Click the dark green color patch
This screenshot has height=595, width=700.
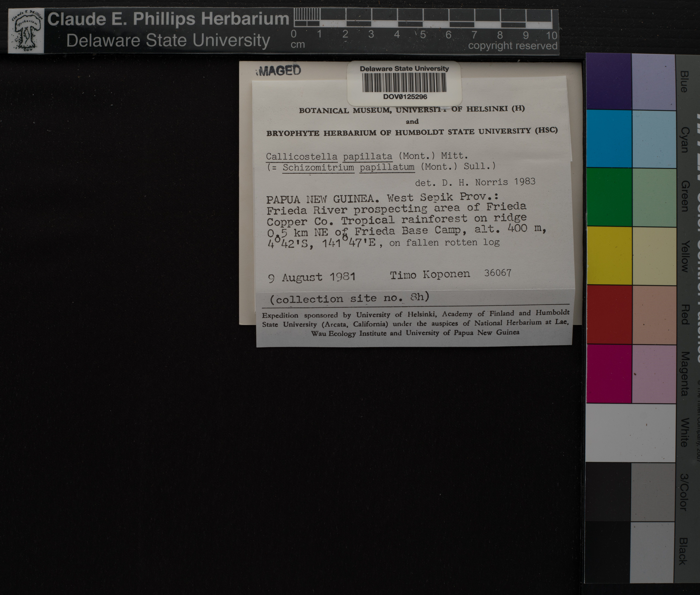tap(609, 197)
